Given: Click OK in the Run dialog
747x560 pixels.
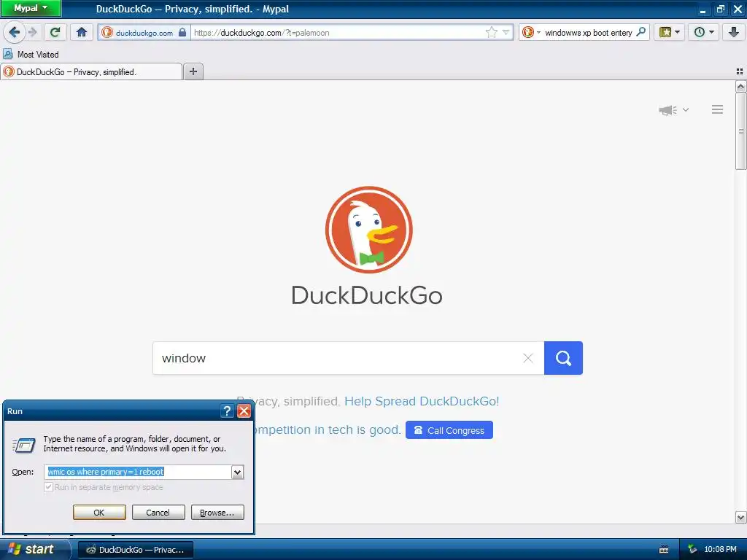Looking at the screenshot, I should 99,513.
